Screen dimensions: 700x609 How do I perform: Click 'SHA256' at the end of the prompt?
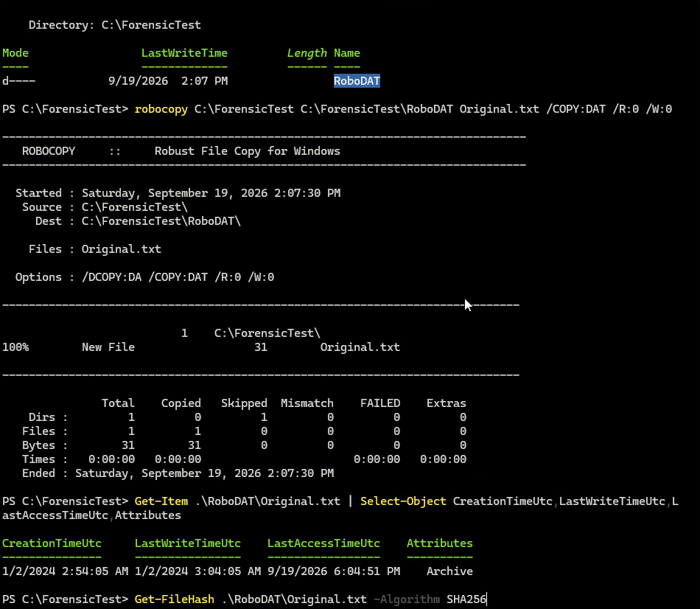466,599
